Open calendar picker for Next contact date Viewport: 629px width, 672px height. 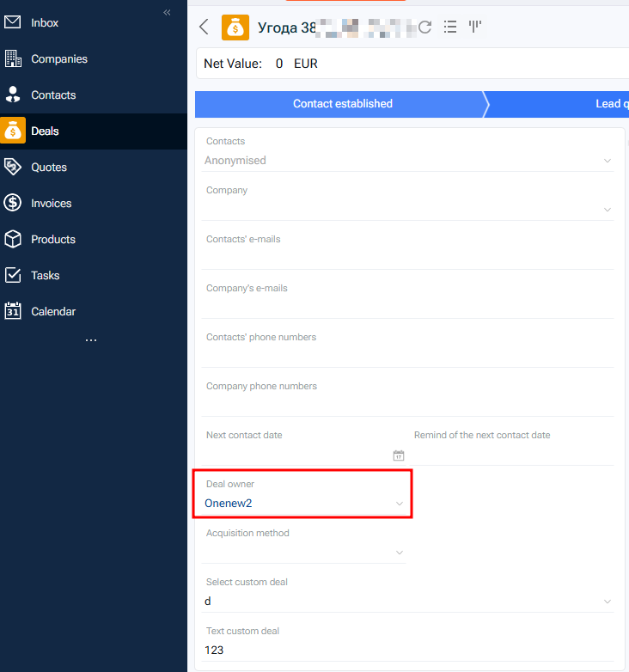click(x=398, y=455)
